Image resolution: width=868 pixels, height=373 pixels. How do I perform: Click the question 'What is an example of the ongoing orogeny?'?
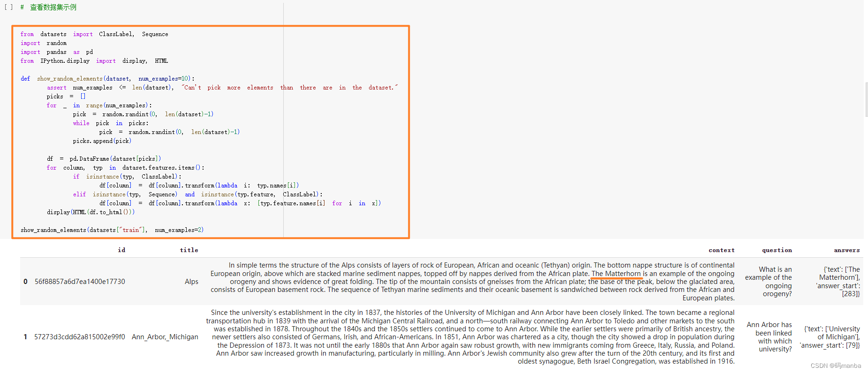768,282
